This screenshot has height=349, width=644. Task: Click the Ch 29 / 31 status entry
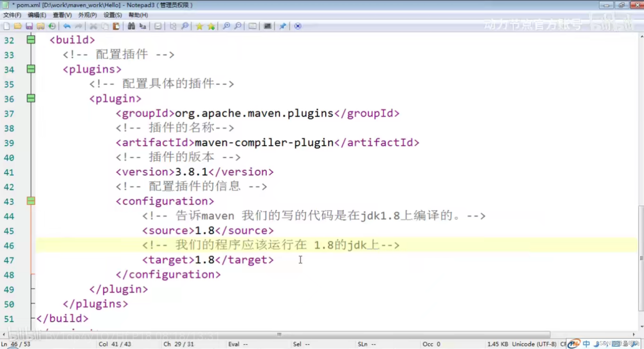[x=179, y=344]
